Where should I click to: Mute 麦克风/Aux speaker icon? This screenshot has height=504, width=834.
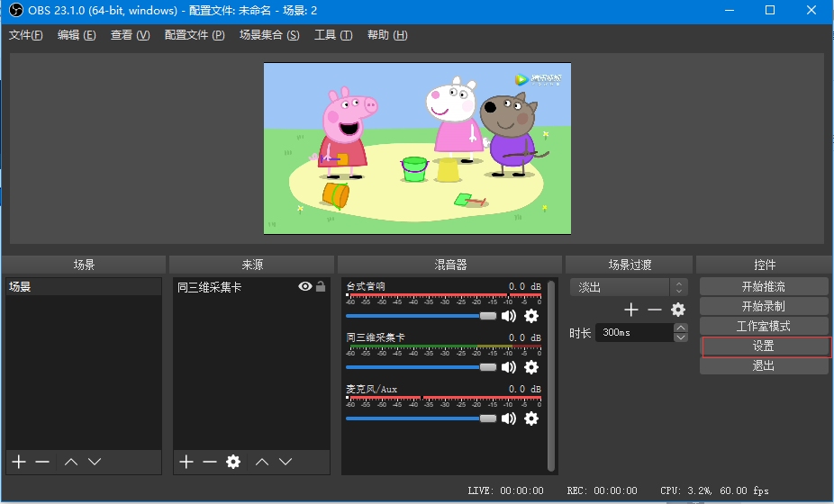[509, 418]
